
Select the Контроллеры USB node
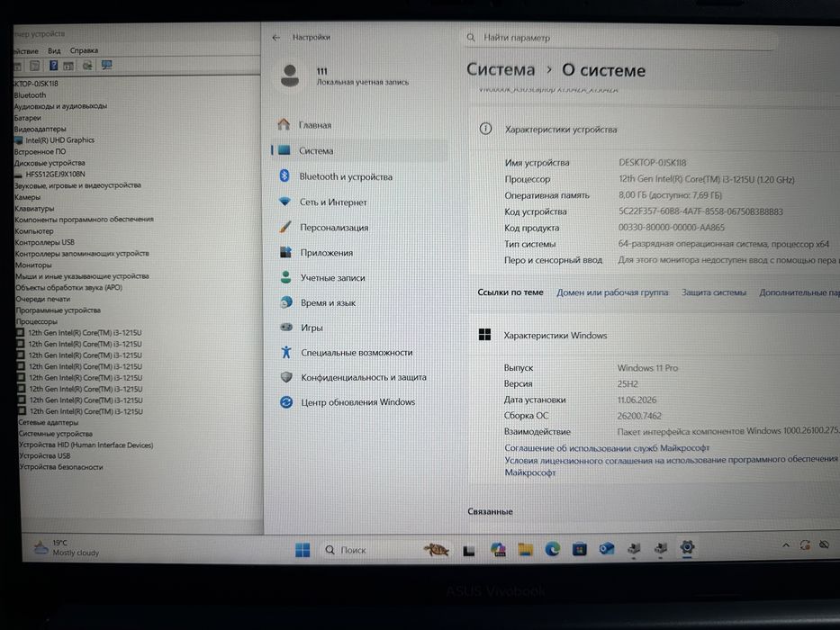pyautogui.click(x=44, y=242)
